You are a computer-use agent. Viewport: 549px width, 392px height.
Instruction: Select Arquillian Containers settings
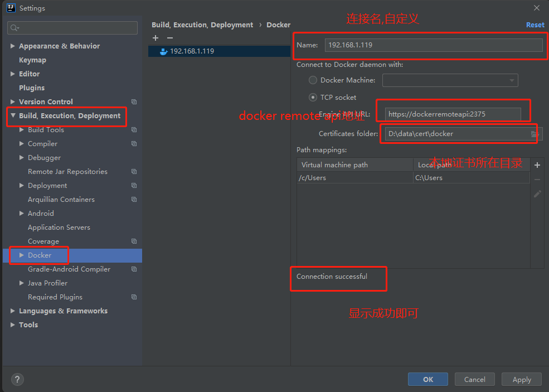(x=61, y=199)
